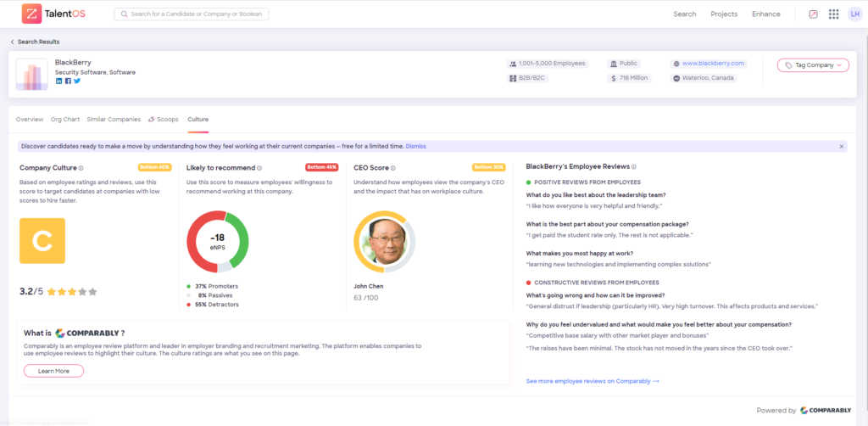Screen dimensions: 868x426
Task: Click the Bottom 40% badge
Action: (x=155, y=166)
